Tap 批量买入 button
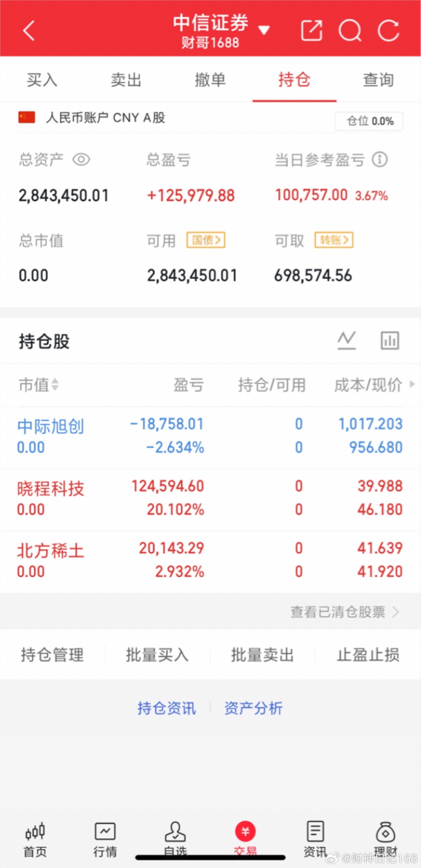The width and height of the screenshot is (421, 868). [x=157, y=655]
